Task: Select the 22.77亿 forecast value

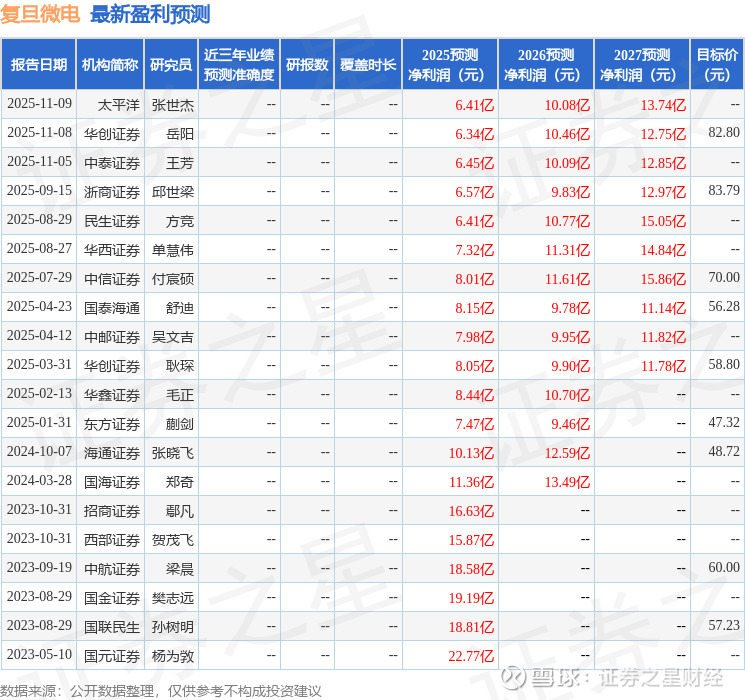Action: pos(471,656)
